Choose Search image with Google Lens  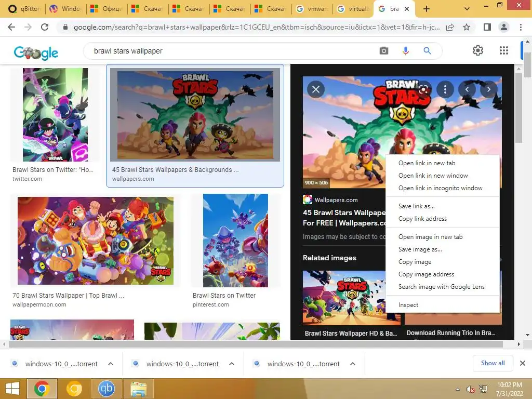443,287
